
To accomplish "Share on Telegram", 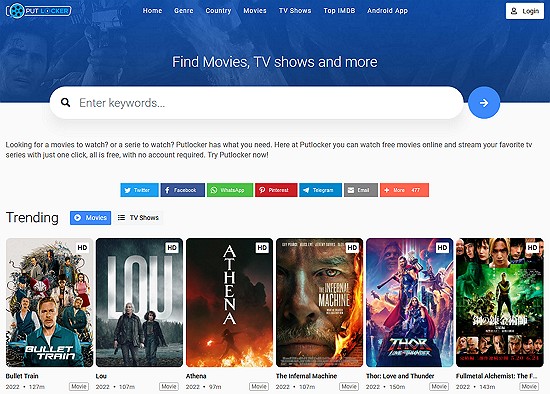I will (320, 190).
